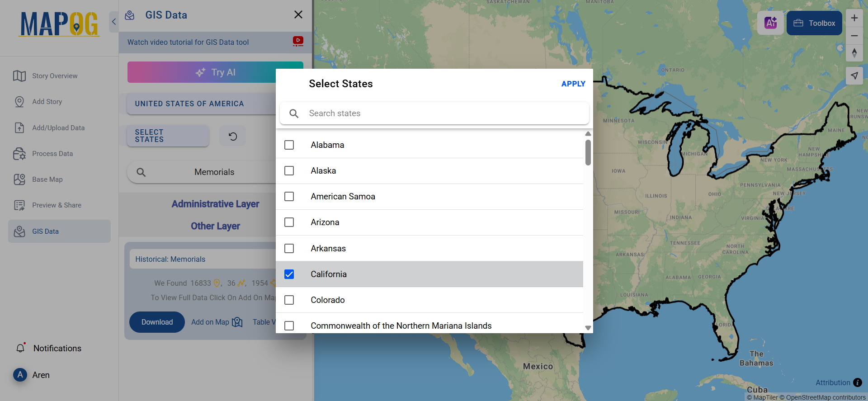Screen dimensions: 868x401
Task: Click the APPLY button in Select States
Action: tap(573, 84)
